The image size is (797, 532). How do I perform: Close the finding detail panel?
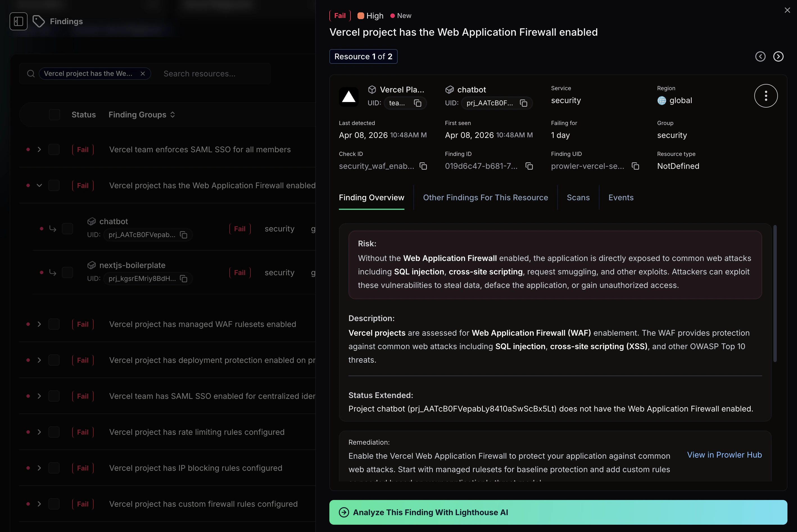pyautogui.click(x=787, y=10)
